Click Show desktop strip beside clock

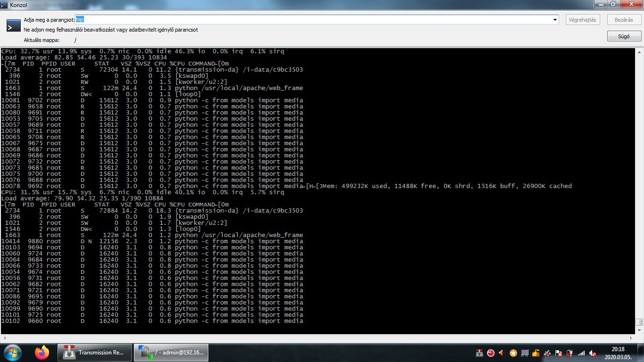[x=640, y=353]
